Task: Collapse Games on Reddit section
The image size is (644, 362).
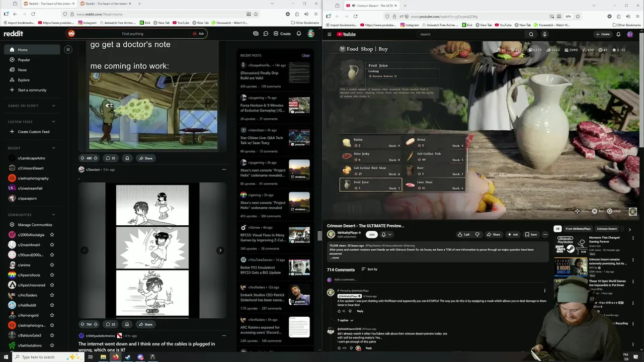Action: [x=53, y=106]
